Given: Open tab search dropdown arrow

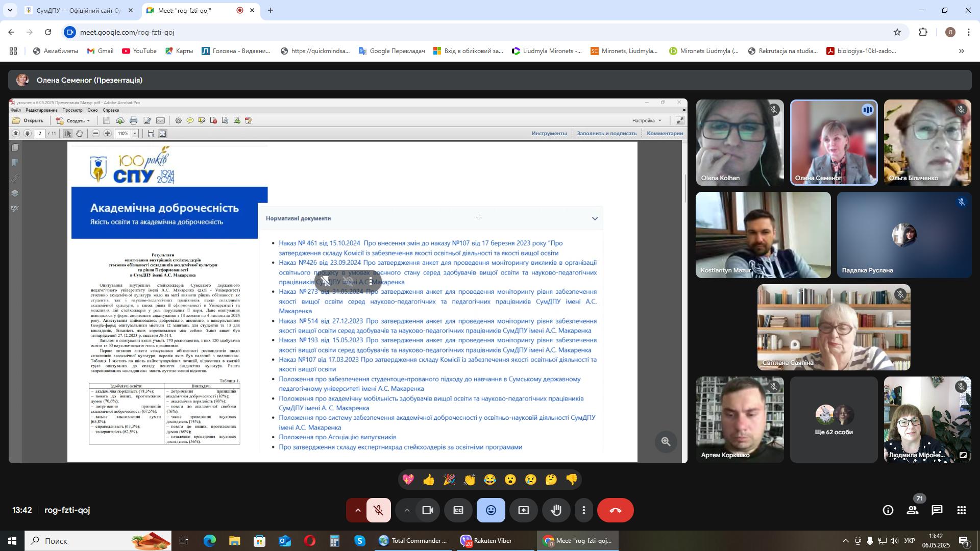Looking at the screenshot, I should point(10,10).
